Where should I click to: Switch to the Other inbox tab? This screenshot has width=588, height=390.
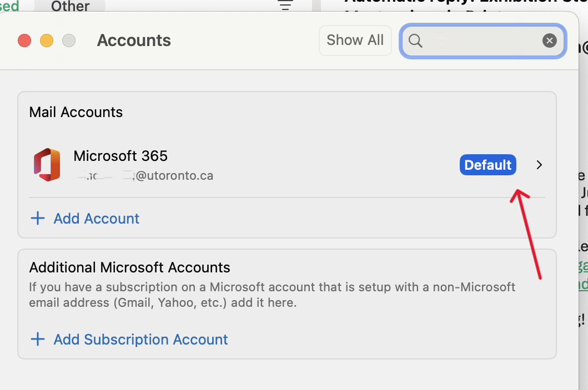[70, 6]
